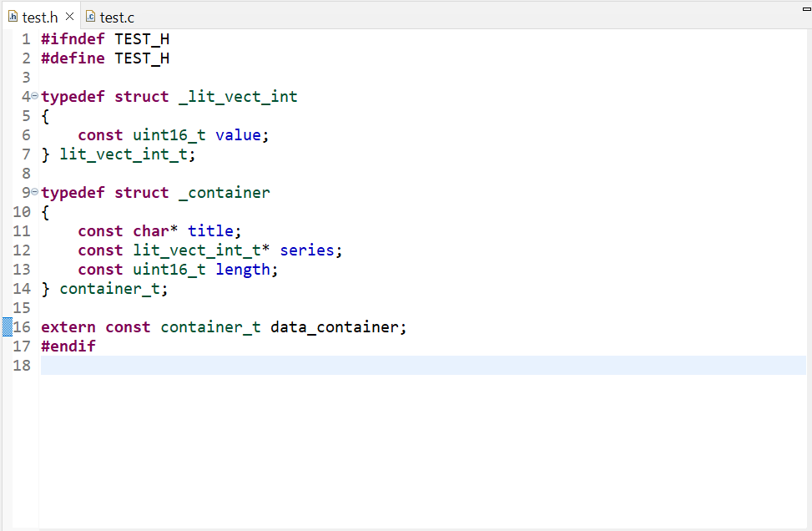Click the fold marker column beside line 16
Screen dimensions: 812x531
click(33, 326)
